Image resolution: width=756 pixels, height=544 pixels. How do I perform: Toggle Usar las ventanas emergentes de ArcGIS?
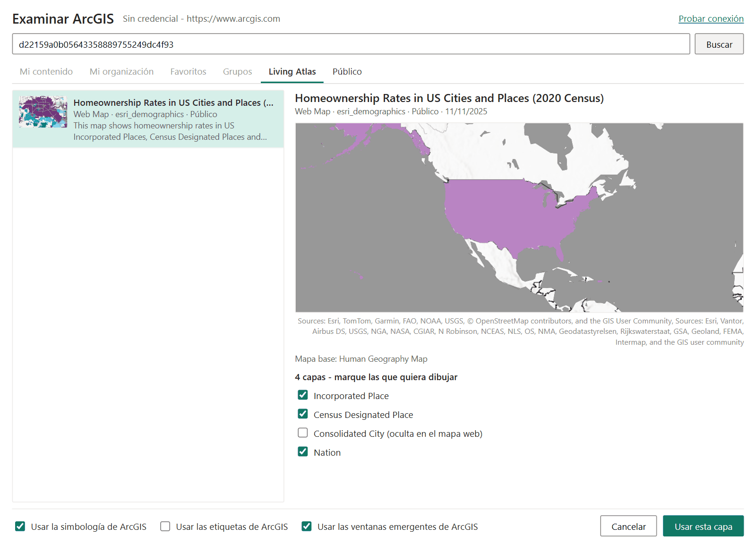tap(307, 526)
